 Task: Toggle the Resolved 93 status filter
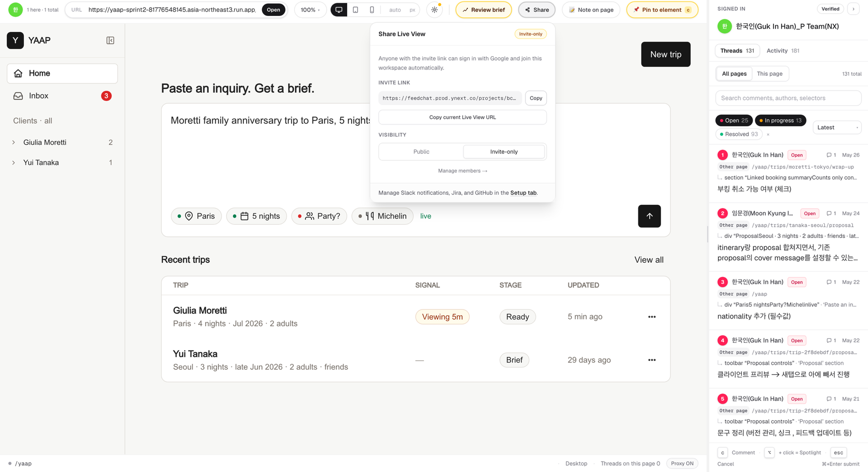[739, 134]
